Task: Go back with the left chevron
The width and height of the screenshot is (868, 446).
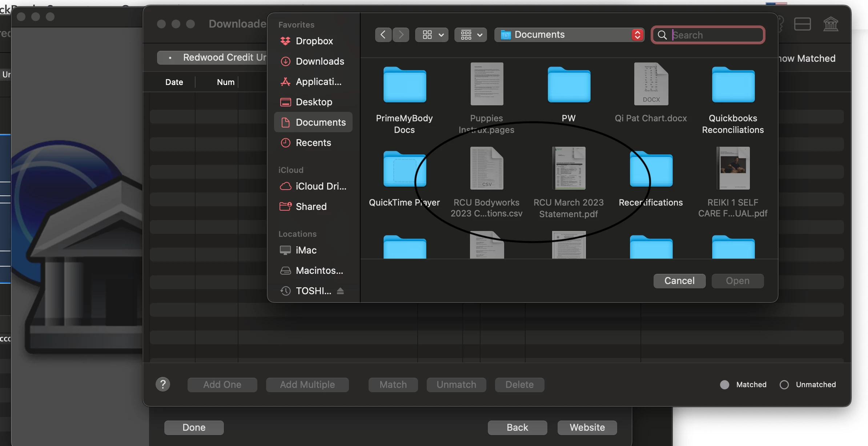Action: pos(383,35)
